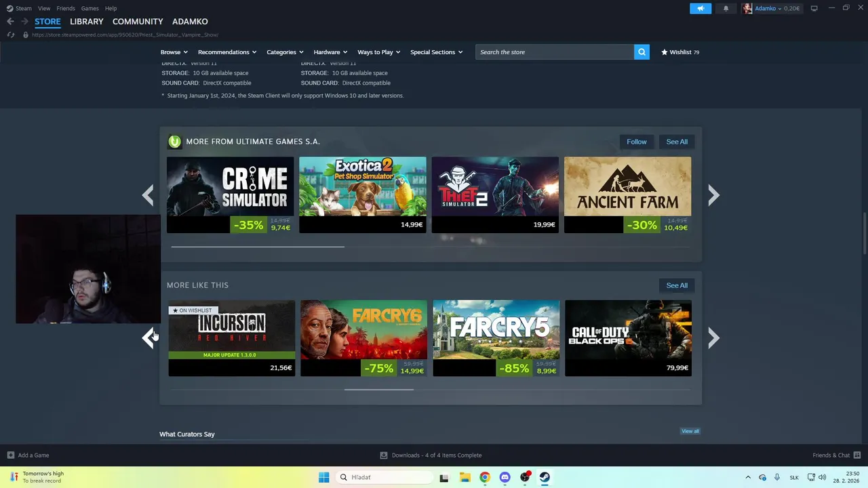
Task: Click the Adamko profile avatar
Action: (747, 8)
